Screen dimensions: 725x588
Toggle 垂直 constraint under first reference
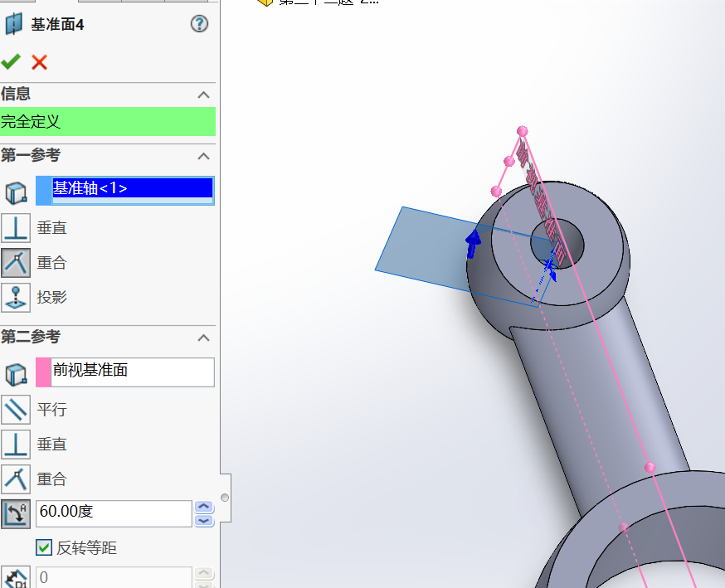tap(16, 228)
